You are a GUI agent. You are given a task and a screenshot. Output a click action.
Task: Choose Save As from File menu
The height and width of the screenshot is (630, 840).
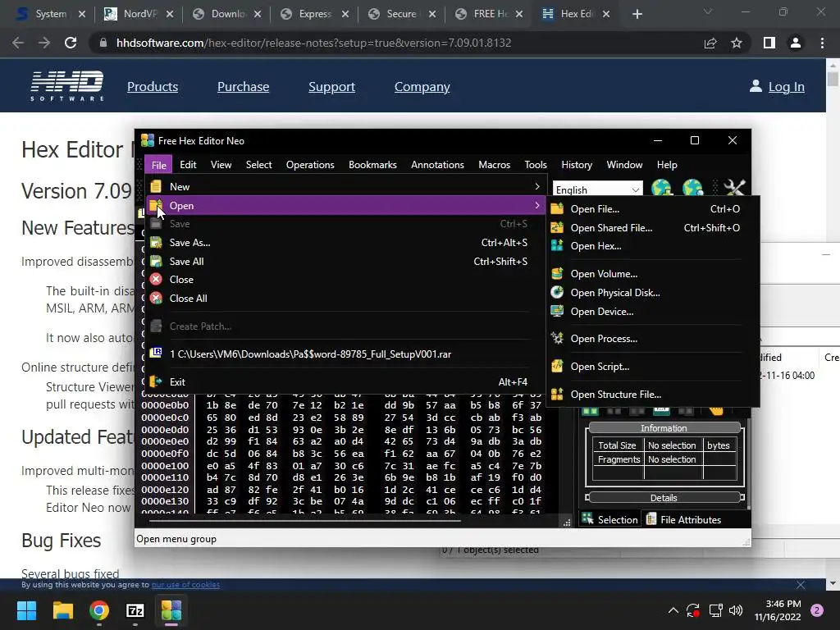345,243
